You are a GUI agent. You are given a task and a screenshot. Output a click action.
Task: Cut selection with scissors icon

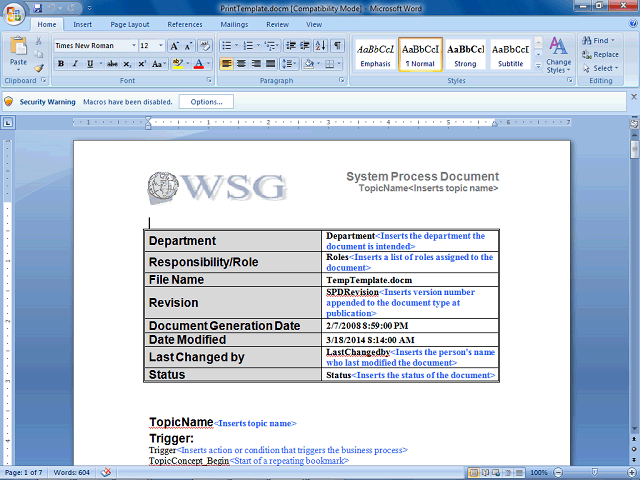(x=39, y=41)
